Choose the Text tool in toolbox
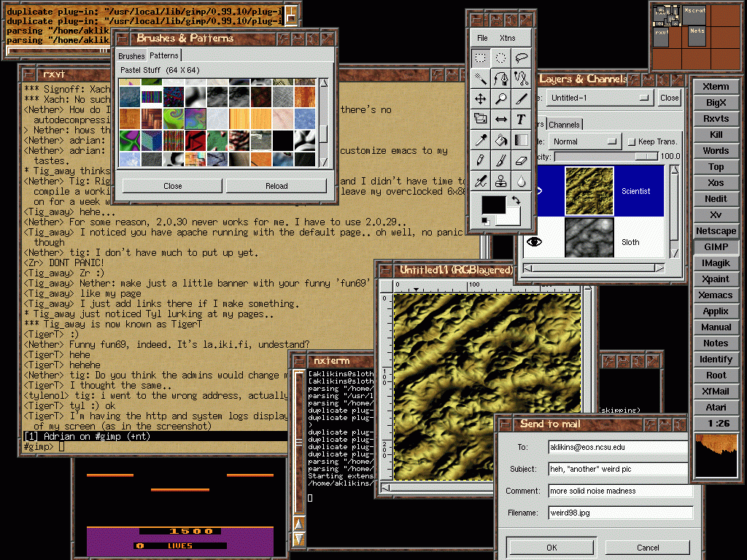The image size is (747, 560). pos(521,119)
